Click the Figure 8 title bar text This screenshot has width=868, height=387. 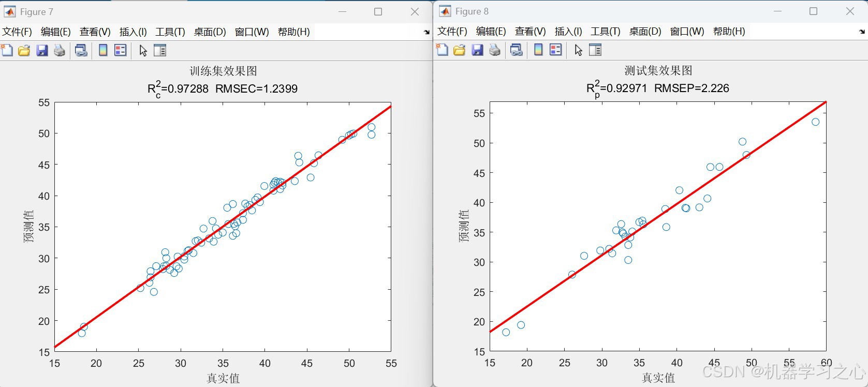coord(472,11)
